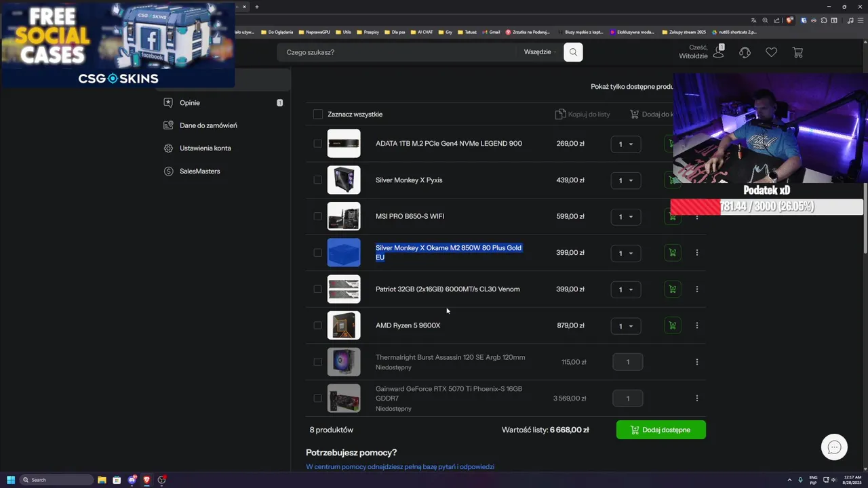Image resolution: width=868 pixels, height=488 pixels.
Task: Click the Silver Monkey X Pyxis product thumbnail
Action: click(x=344, y=180)
